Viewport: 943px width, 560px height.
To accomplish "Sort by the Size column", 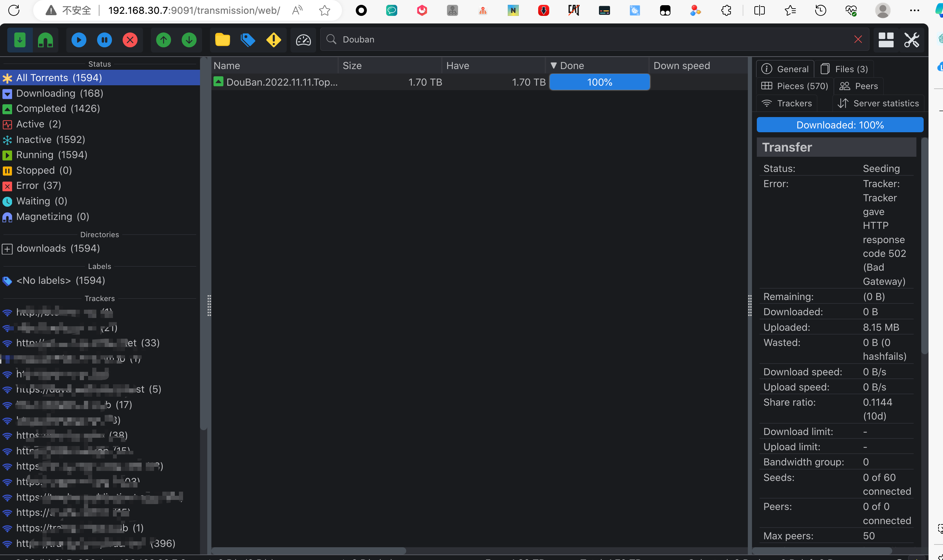I will click(390, 66).
